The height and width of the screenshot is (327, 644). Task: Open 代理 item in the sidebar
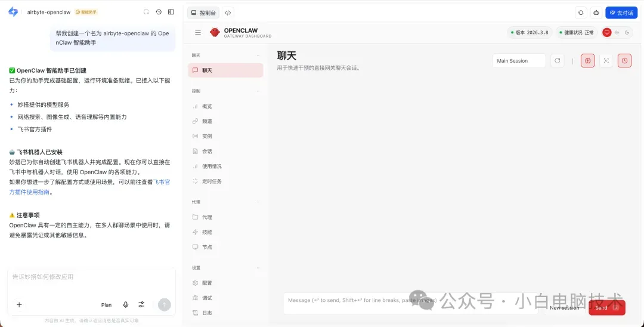[x=225, y=217]
